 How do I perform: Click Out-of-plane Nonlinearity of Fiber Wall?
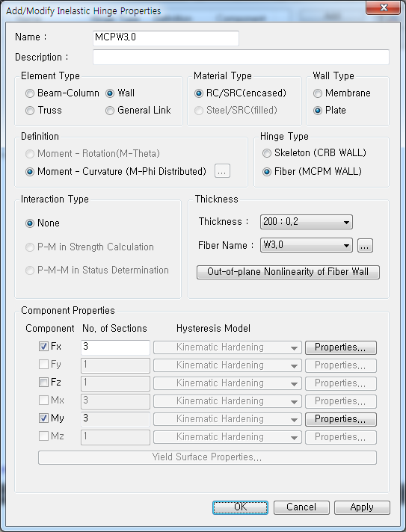click(x=288, y=272)
